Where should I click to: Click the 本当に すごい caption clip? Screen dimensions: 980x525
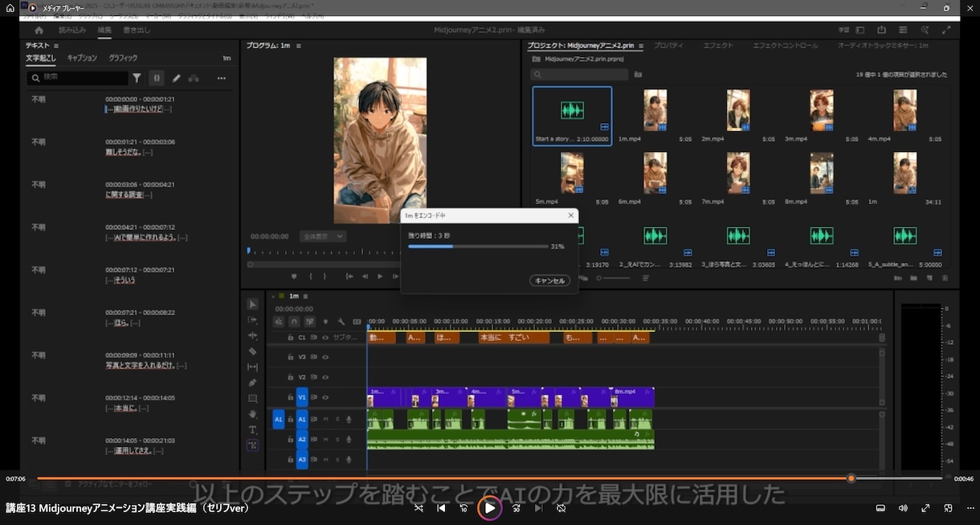(x=513, y=338)
